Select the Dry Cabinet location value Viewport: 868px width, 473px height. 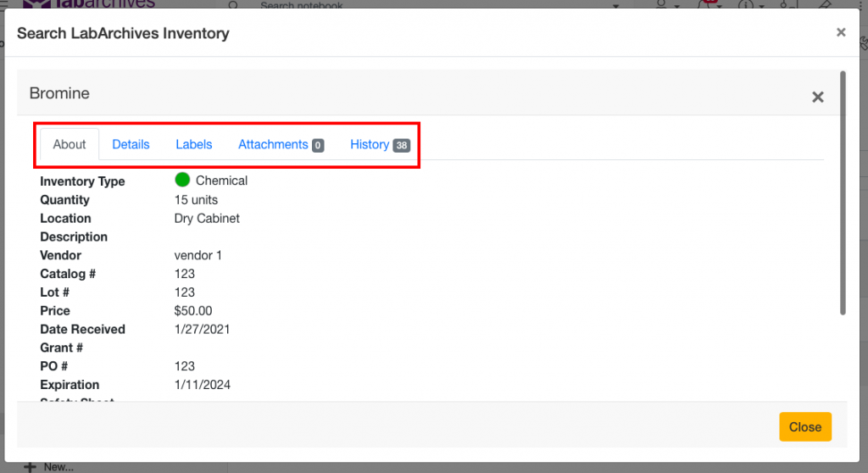click(x=207, y=218)
